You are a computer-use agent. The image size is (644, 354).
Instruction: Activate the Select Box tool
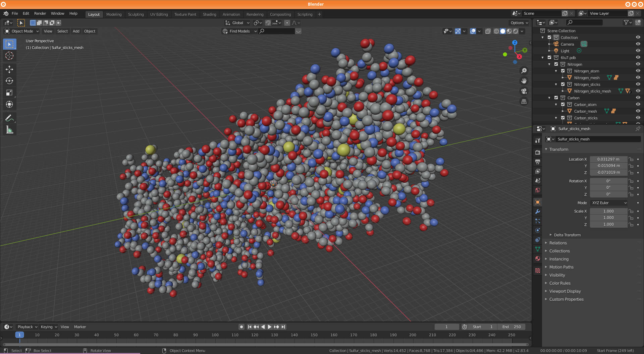click(x=9, y=44)
